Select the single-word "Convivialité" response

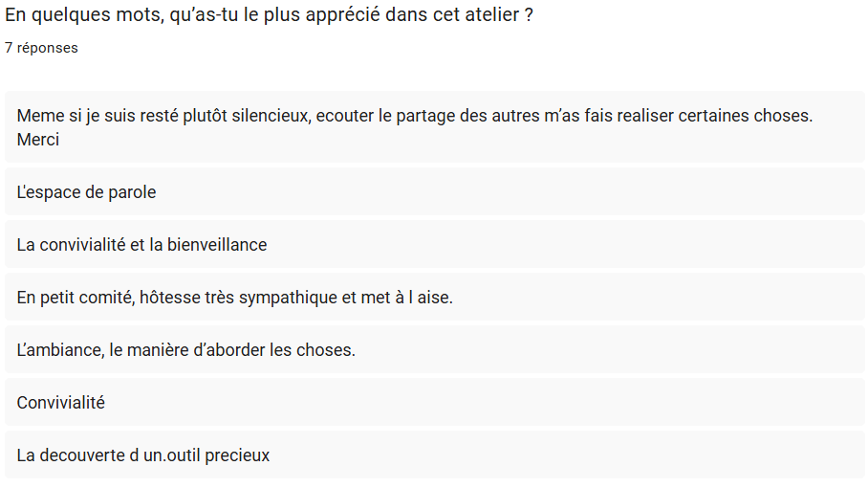(60, 403)
